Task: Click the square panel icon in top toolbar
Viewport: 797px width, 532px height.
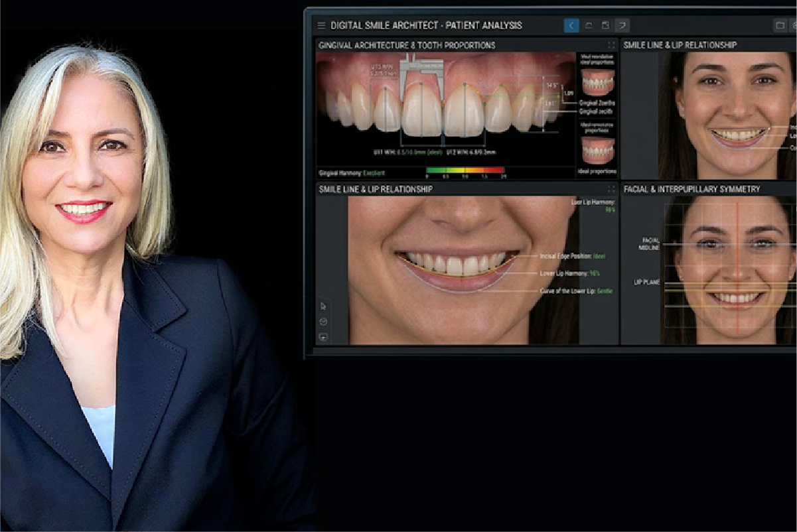Action: tap(605, 25)
